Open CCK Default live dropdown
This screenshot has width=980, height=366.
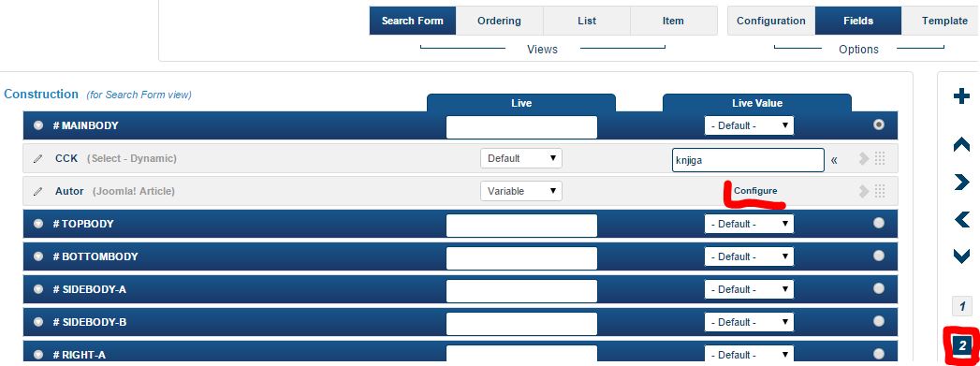(521, 158)
